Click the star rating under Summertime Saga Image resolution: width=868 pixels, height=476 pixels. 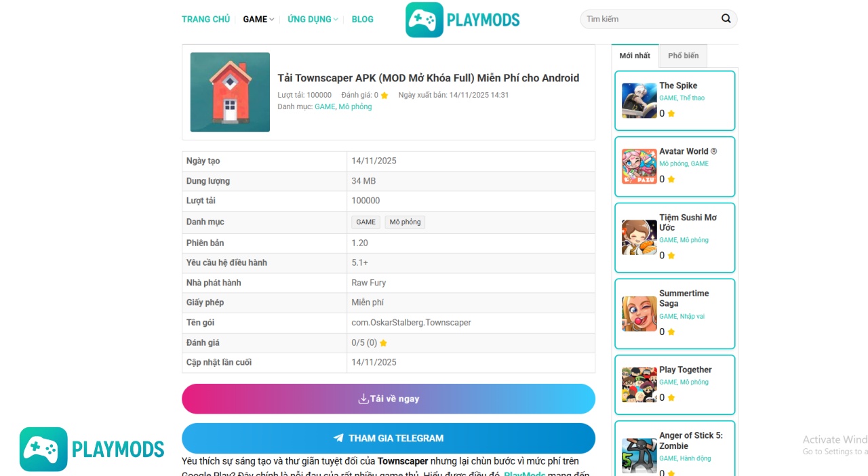[671, 332]
